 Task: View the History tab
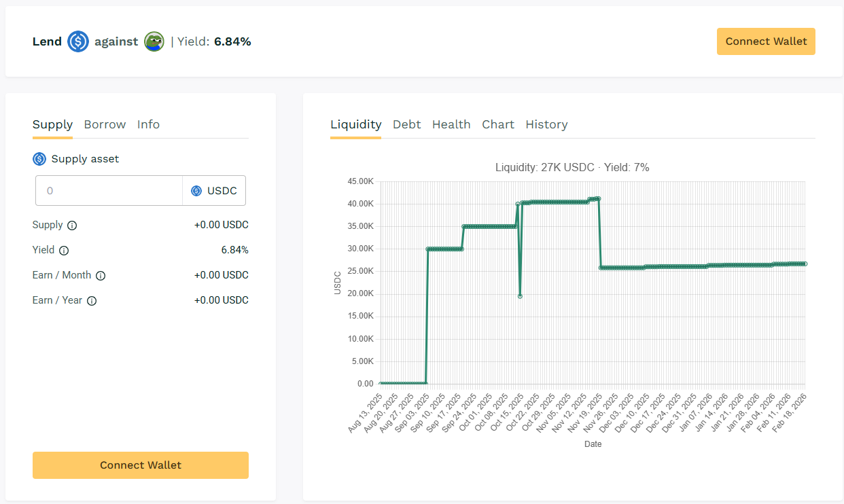pos(546,124)
